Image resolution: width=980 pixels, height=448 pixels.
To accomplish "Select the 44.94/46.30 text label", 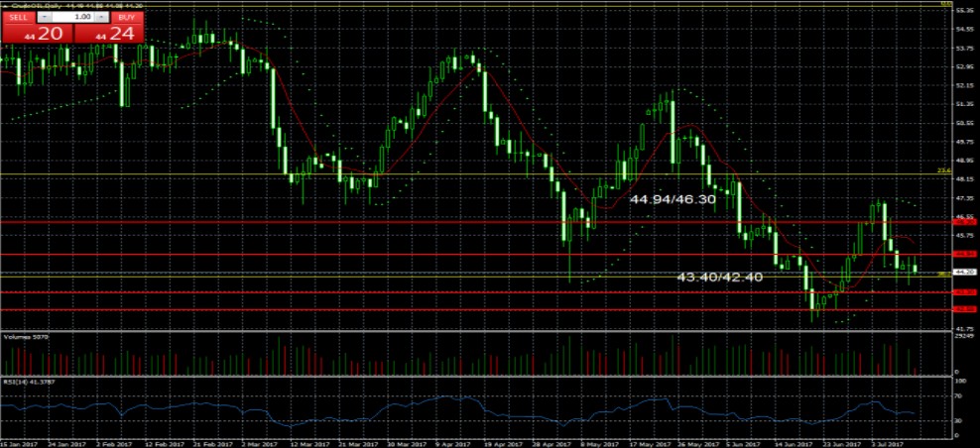I will click(673, 199).
